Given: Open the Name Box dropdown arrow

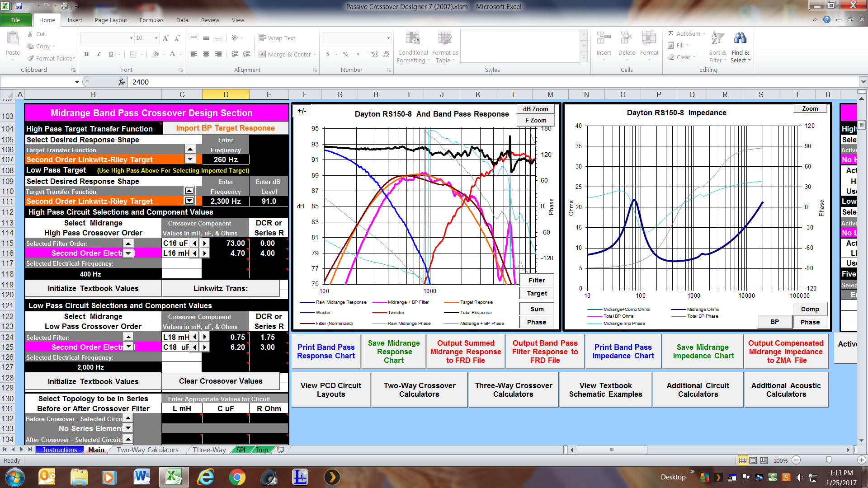Looking at the screenshot, I should [x=77, y=82].
